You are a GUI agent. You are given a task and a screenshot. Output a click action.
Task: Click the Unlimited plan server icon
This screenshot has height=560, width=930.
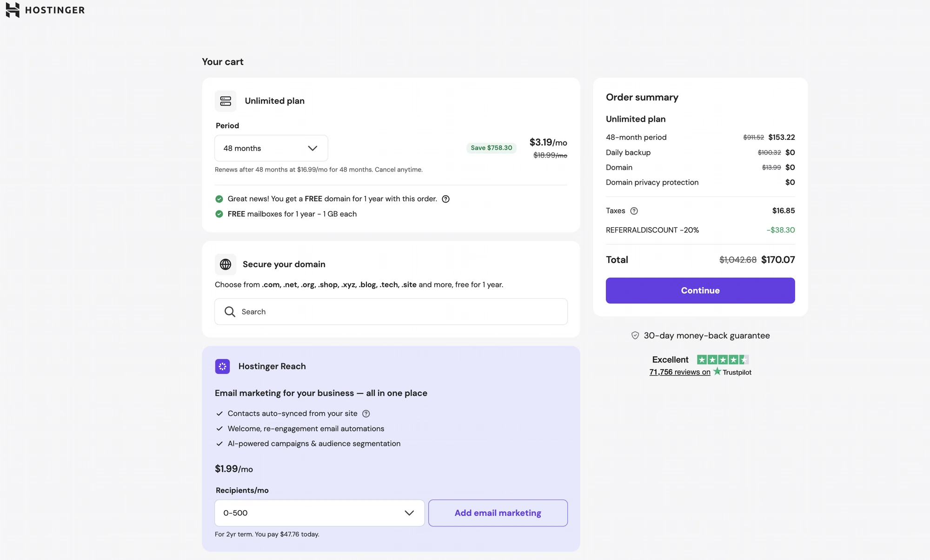tap(226, 101)
